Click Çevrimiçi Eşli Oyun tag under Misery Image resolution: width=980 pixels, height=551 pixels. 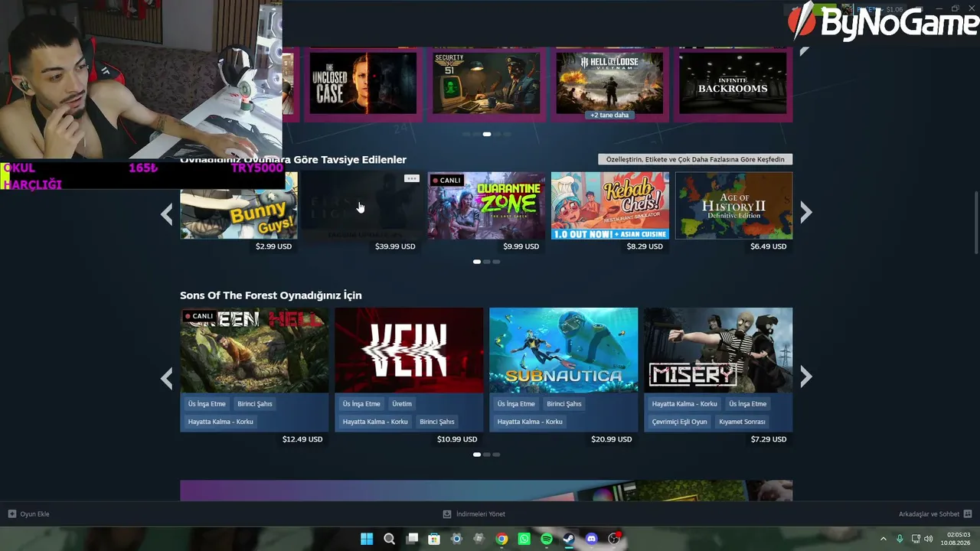(680, 422)
